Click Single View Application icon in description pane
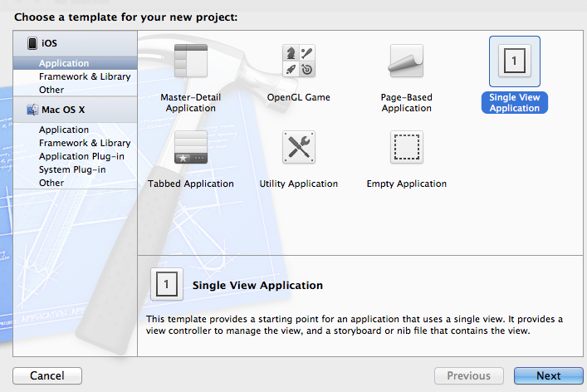Image resolution: width=587 pixels, height=392 pixels. pyautogui.click(x=167, y=284)
